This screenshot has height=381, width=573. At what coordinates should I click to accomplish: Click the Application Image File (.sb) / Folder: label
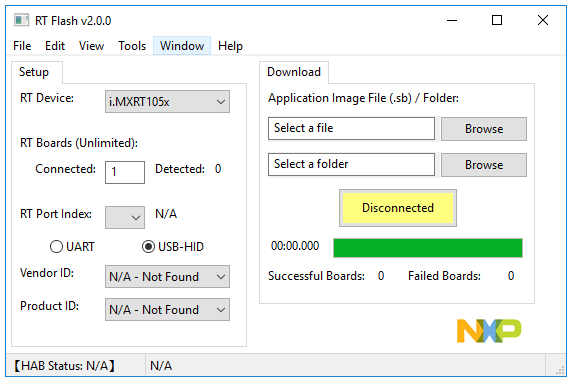[x=363, y=98]
